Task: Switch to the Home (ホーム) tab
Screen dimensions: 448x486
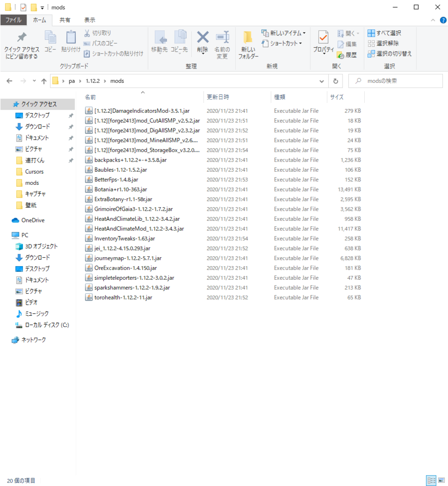Action: (39, 20)
